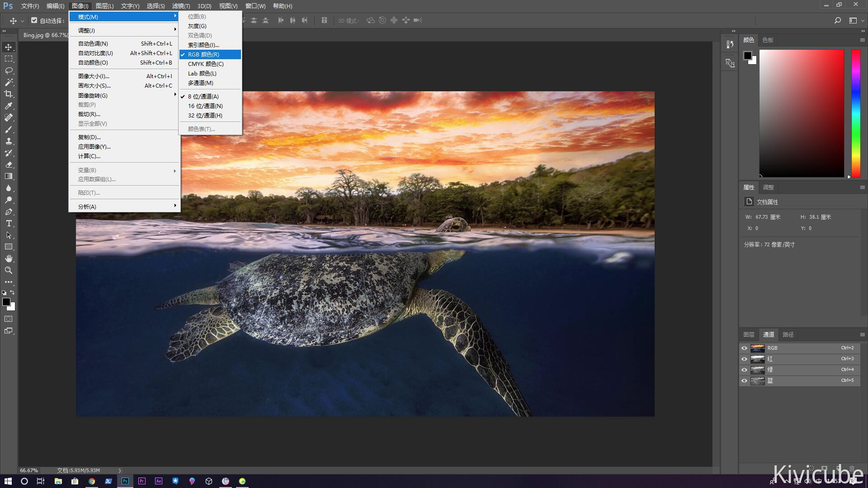
Task: Select the Zoom tool in toolbar
Action: 9,270
